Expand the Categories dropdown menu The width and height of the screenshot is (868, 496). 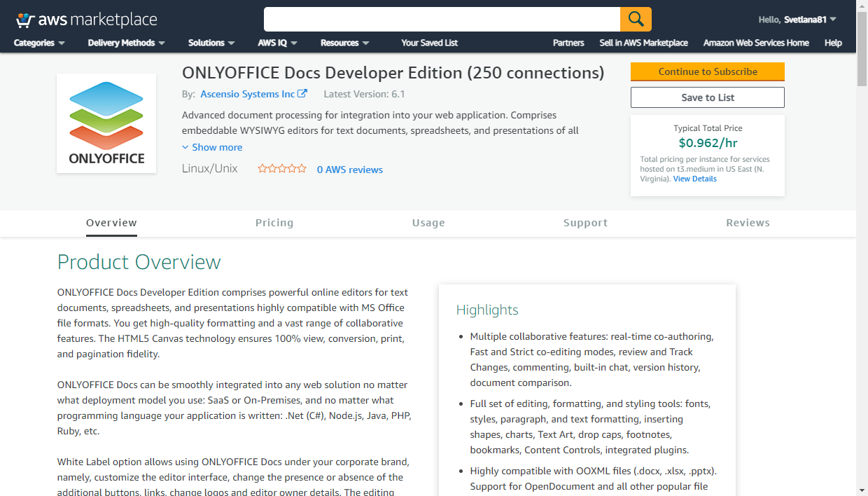click(x=39, y=43)
